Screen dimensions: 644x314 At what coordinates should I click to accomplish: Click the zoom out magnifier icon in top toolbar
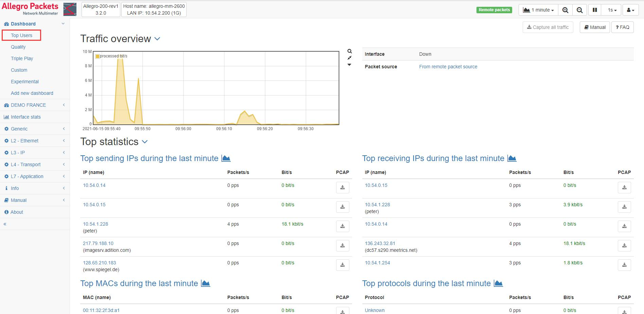580,10
